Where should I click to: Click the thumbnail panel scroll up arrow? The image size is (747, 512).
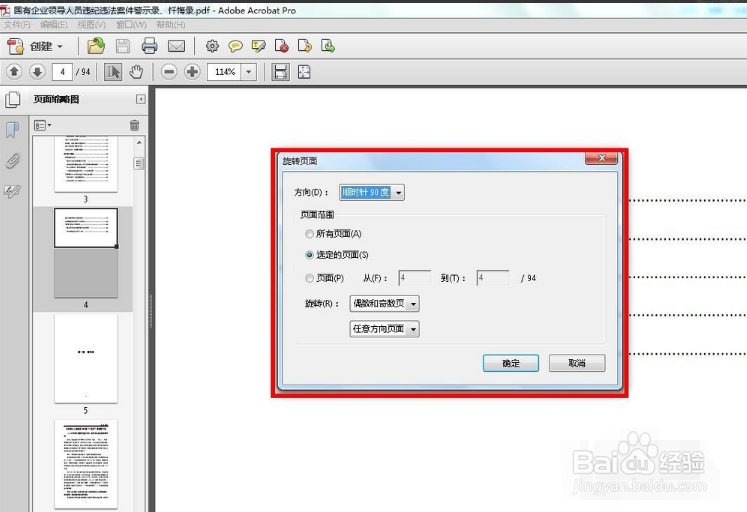pyautogui.click(x=139, y=142)
